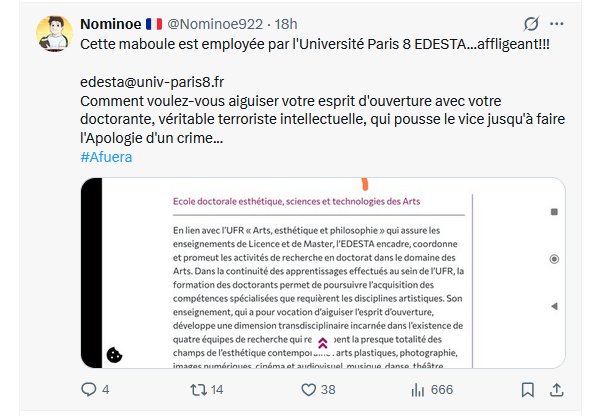The image size is (609, 416).
Task: Open the #Afuera hashtag
Action: 105,157
